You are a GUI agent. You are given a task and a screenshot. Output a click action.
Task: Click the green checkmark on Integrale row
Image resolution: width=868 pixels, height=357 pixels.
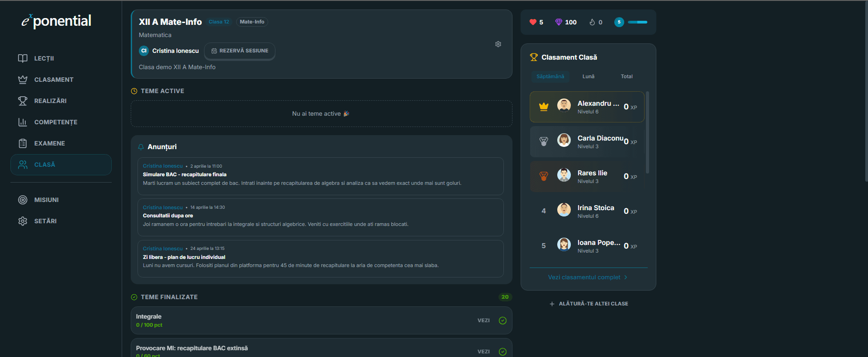pyautogui.click(x=503, y=320)
